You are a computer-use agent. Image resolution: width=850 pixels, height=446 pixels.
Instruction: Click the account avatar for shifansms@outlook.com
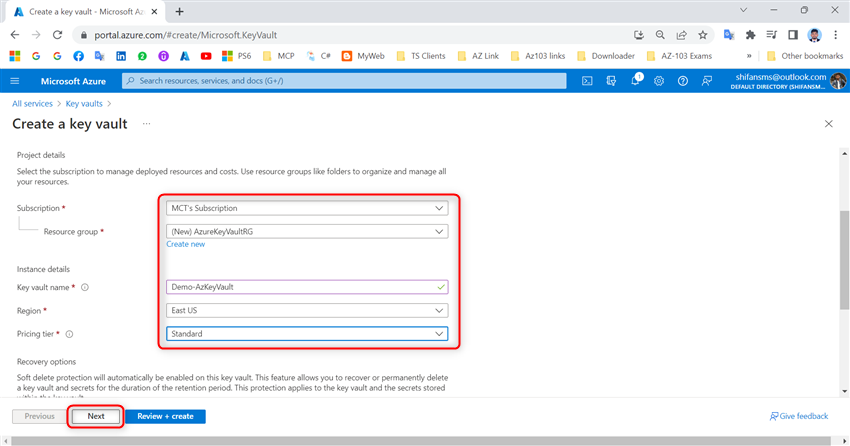[x=838, y=81]
